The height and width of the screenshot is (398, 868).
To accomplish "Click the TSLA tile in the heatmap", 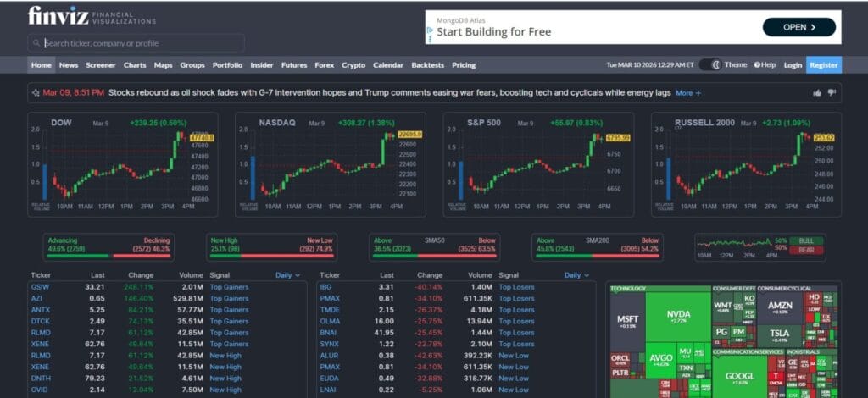I will (x=780, y=335).
